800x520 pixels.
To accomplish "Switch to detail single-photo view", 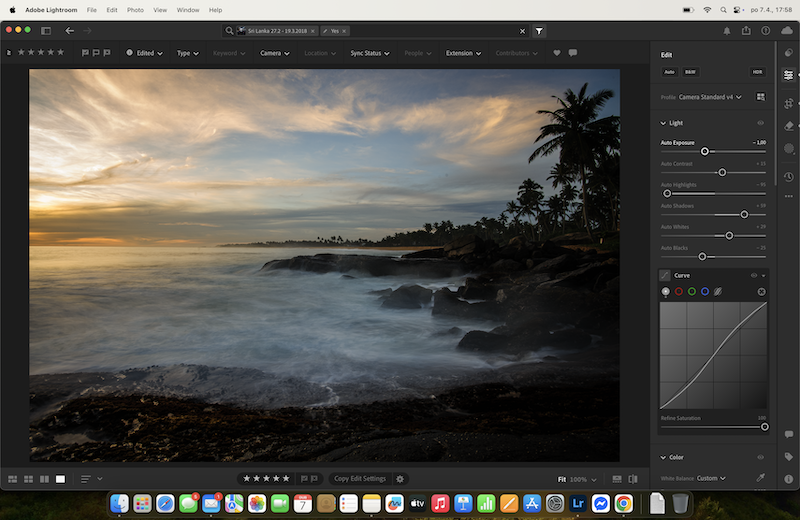I will pos(60,479).
